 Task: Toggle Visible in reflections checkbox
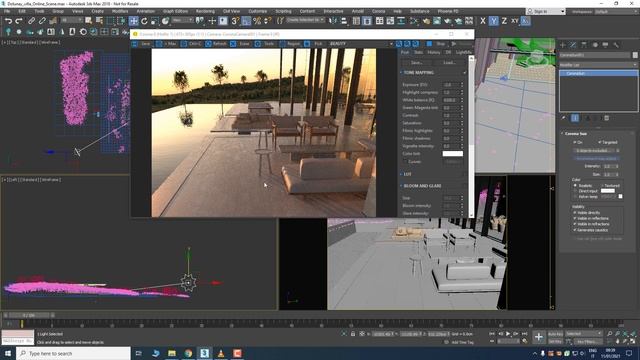[575, 218]
